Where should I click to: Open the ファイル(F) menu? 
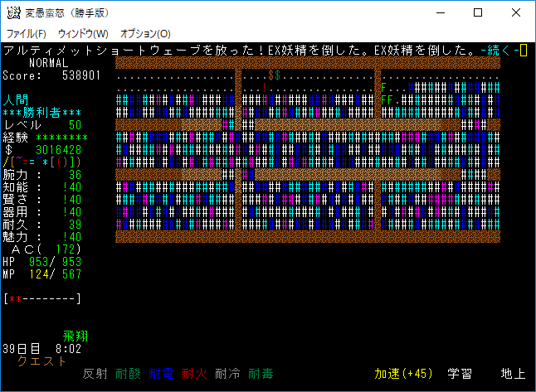pyautogui.click(x=27, y=34)
